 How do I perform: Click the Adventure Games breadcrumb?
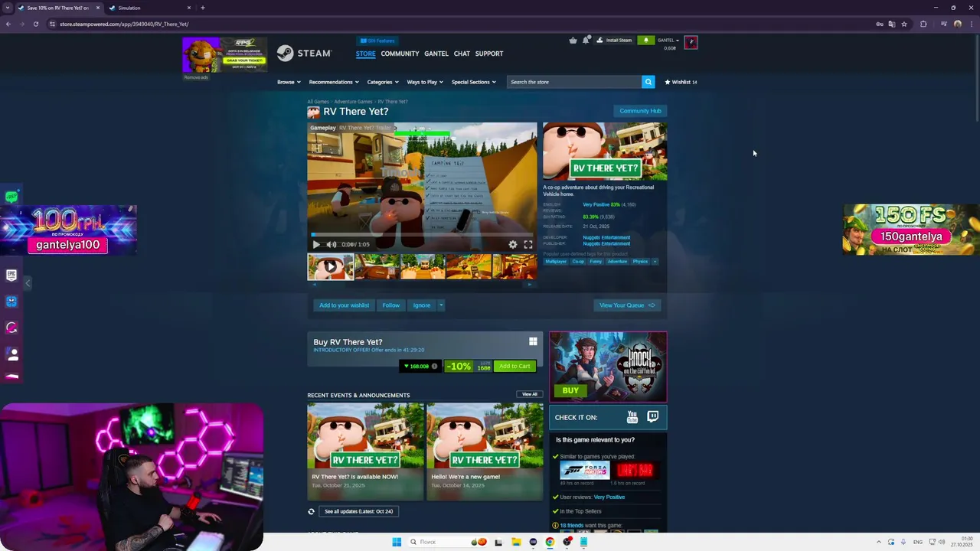click(x=353, y=102)
